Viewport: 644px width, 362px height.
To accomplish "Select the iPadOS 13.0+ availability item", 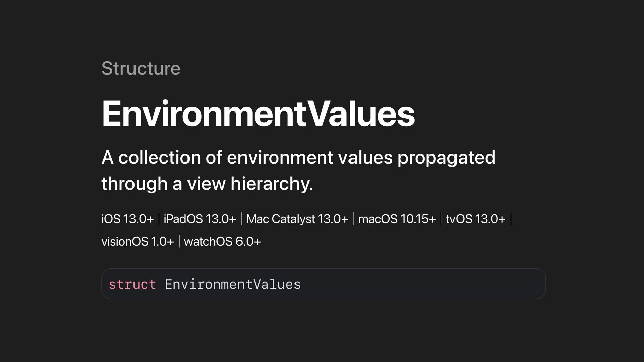I will tap(200, 219).
